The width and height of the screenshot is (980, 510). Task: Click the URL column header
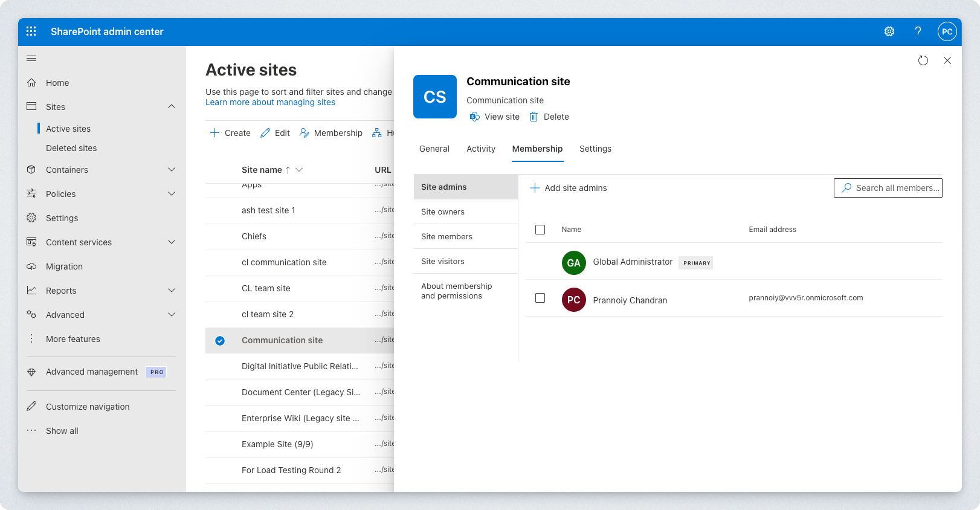coord(383,170)
